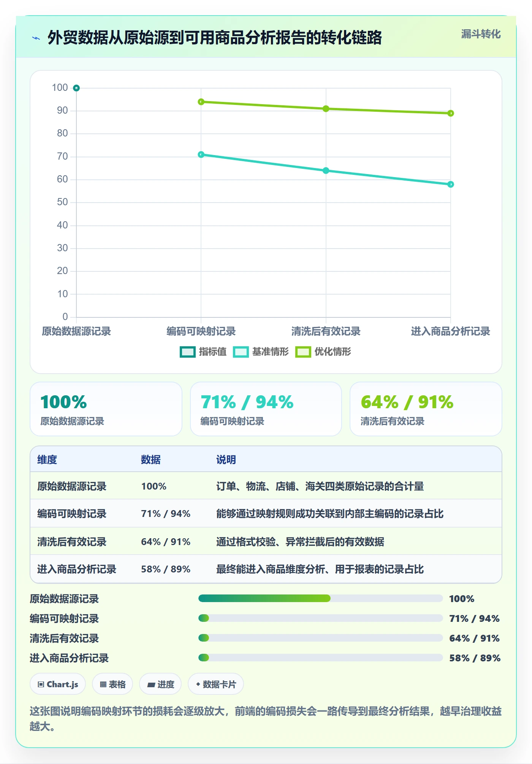Toggle the 基准情形 legend swatch

click(x=241, y=352)
